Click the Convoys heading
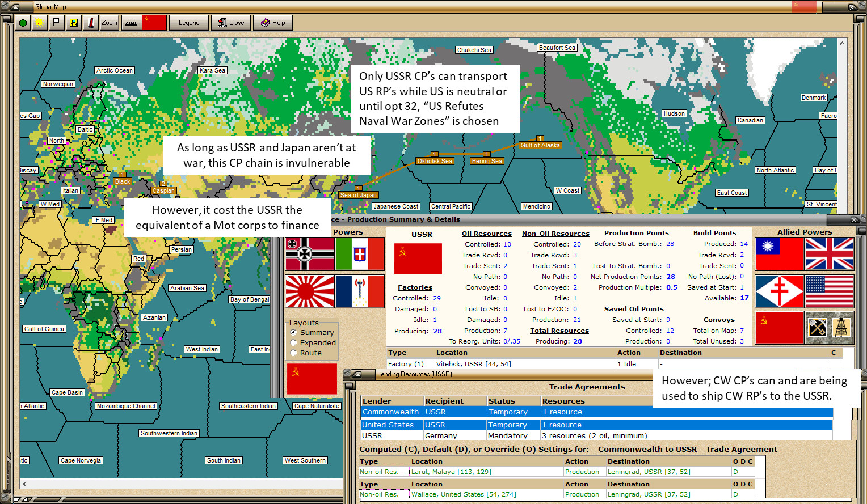Image resolution: width=867 pixels, height=504 pixels. (x=719, y=320)
